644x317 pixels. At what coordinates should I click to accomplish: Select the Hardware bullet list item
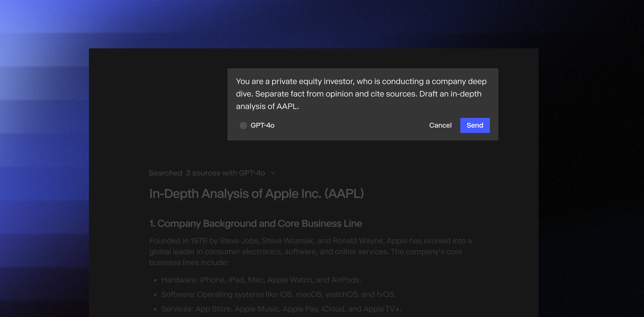pos(261,280)
